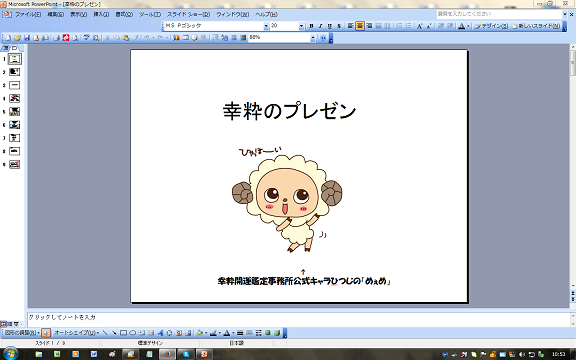
Task: Open a file using the folder icon
Action: tap(17, 37)
